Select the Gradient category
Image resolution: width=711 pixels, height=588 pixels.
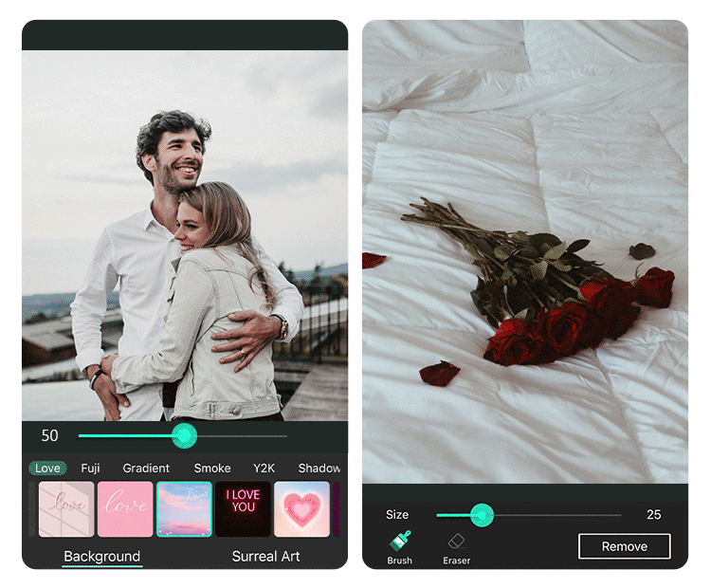pyautogui.click(x=146, y=468)
